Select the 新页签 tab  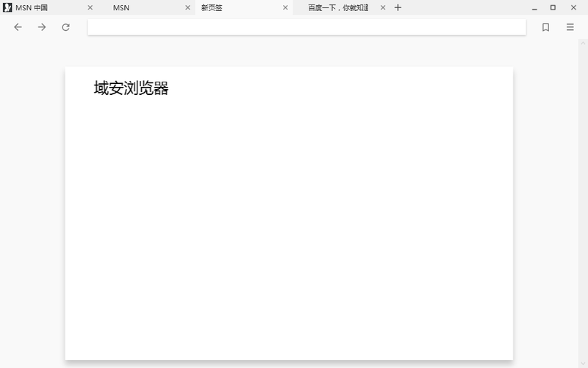coord(244,7)
